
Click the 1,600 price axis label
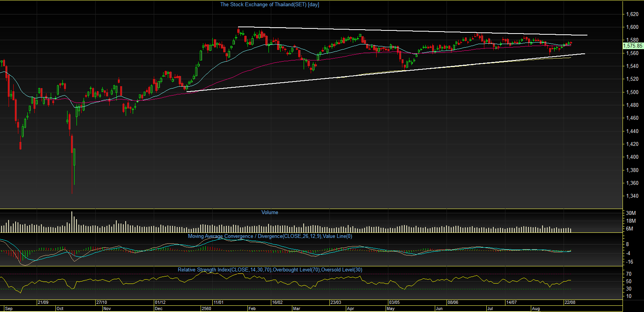632,27
